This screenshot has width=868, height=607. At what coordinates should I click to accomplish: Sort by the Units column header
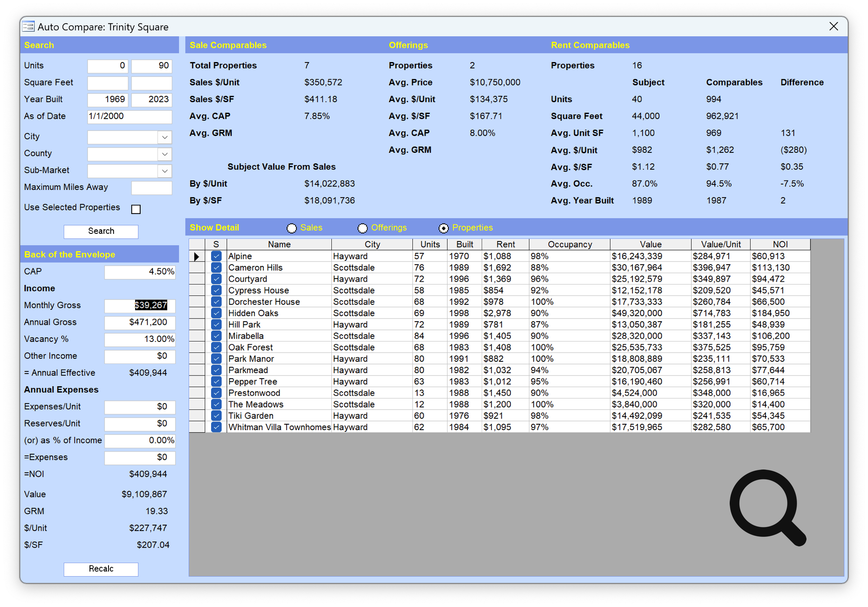pyautogui.click(x=430, y=244)
